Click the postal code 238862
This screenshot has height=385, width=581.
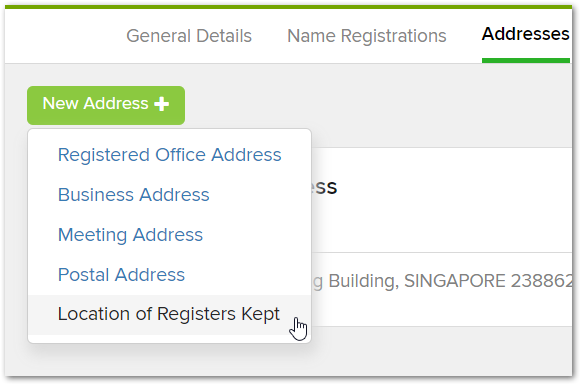point(541,281)
